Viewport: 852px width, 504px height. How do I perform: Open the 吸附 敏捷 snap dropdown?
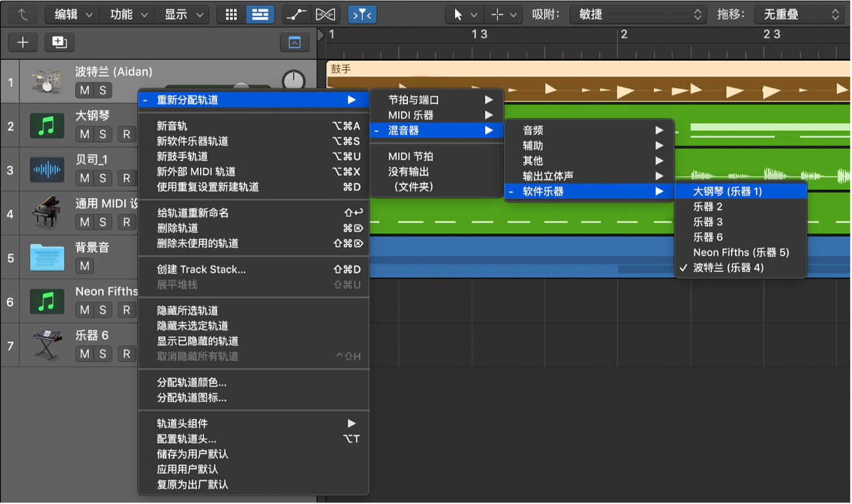638,14
